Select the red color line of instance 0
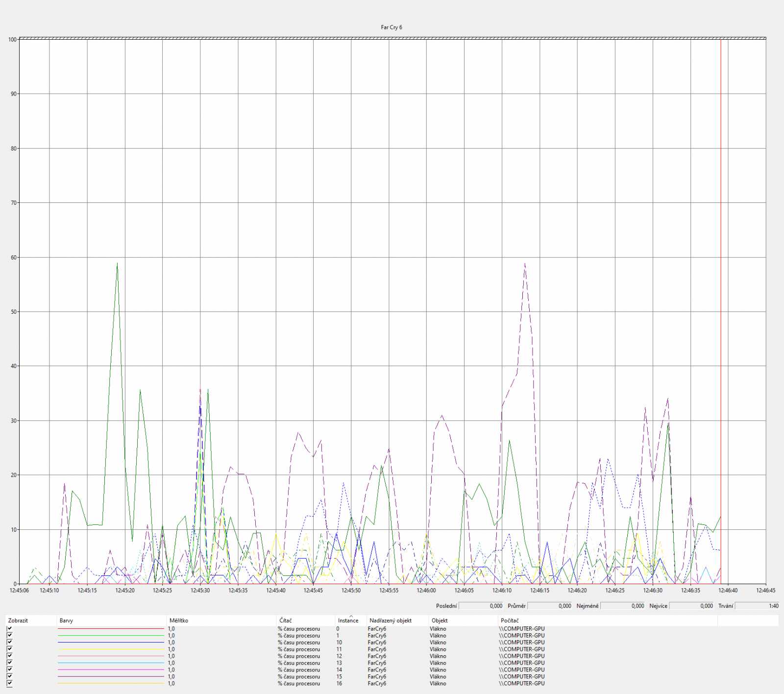Viewport: 784px width, 694px height. click(111, 629)
